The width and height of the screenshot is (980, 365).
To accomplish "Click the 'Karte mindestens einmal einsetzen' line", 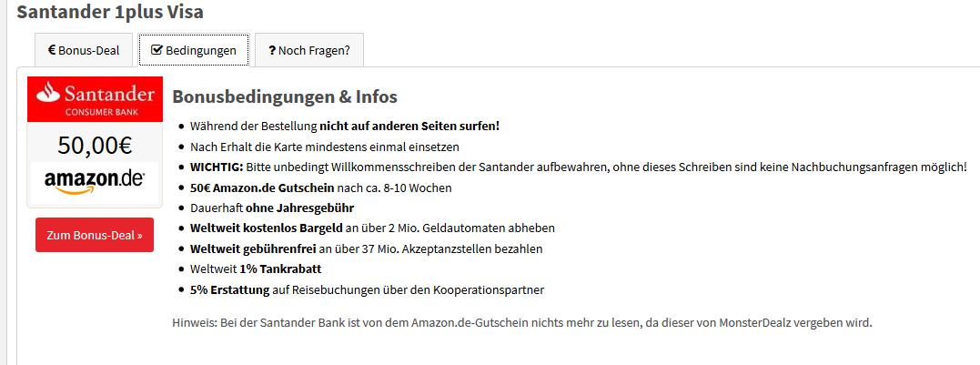I will 325,147.
